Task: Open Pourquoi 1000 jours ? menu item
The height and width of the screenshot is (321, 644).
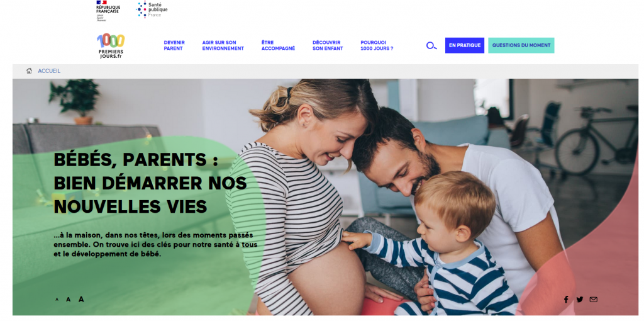Action: tap(377, 45)
